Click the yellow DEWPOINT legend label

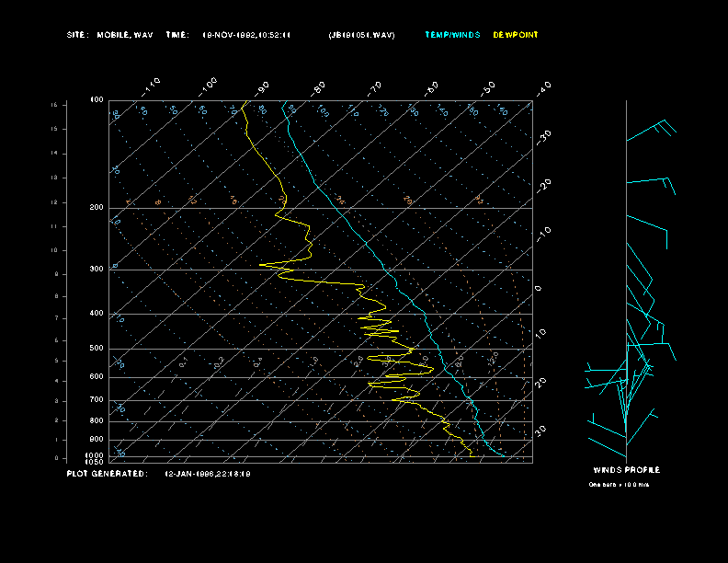[516, 35]
